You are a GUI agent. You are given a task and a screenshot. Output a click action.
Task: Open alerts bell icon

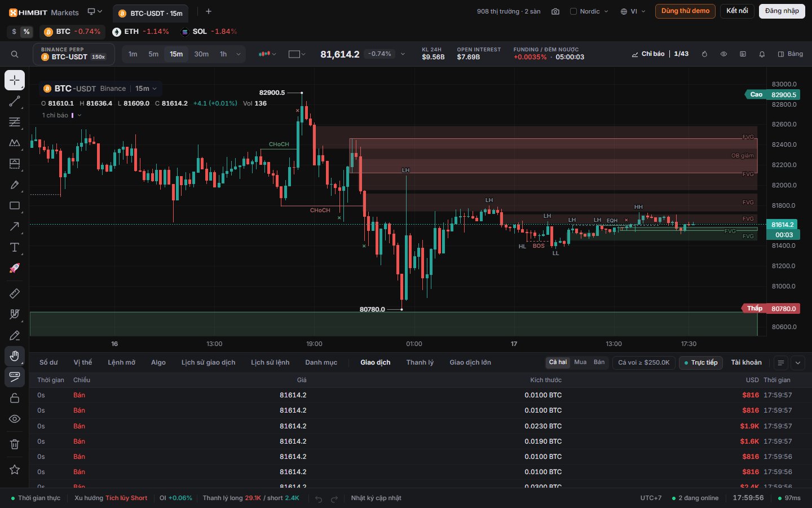762,54
